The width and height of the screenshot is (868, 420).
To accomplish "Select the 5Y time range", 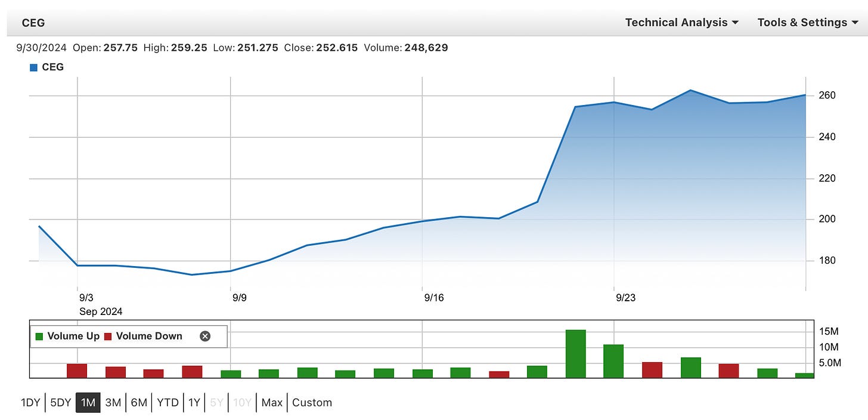I will point(217,403).
